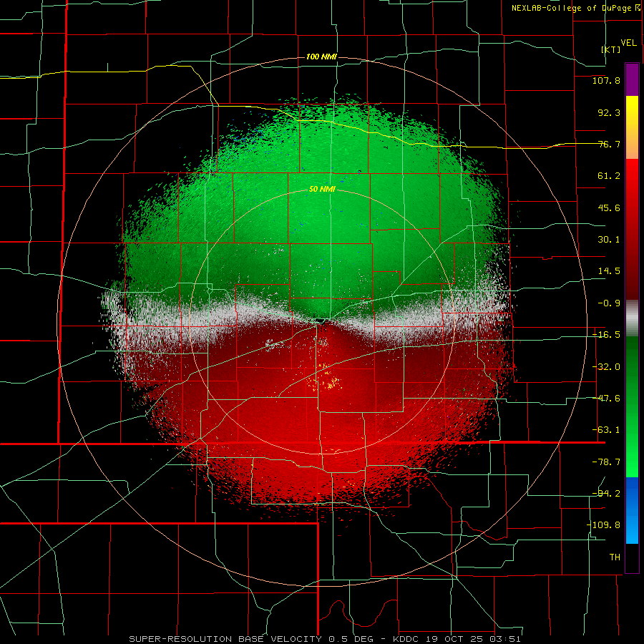Screen dimensions: 644x644
Task: Click the 14.5 value on velocity scale
Action: point(609,271)
